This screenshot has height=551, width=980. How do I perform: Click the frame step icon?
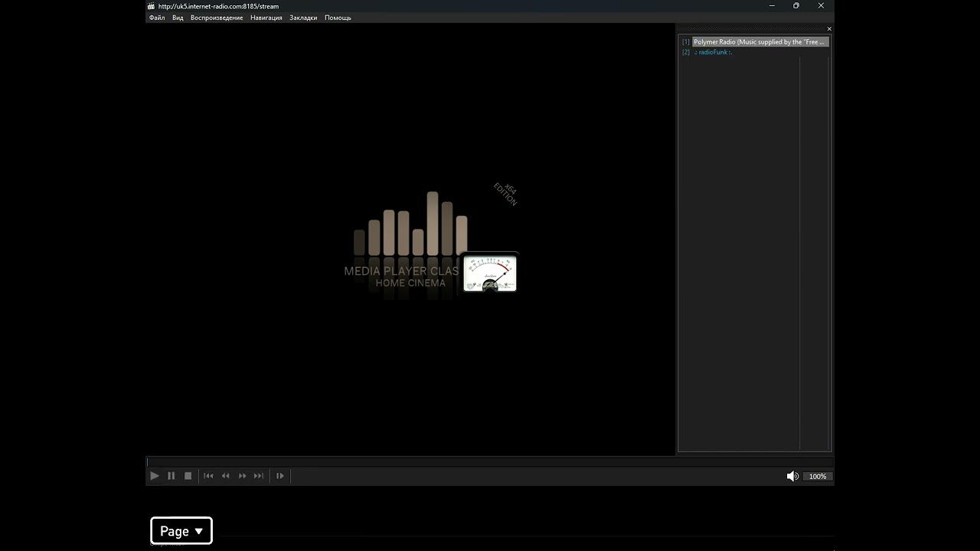(280, 476)
